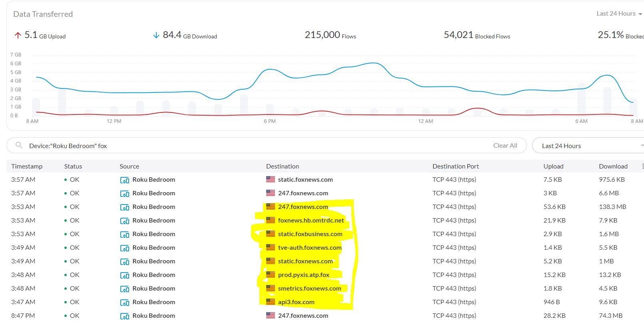The height and width of the screenshot is (323, 644).
Task: Open destination foxnews.hb.omtrdc.net
Action: click(x=311, y=220)
